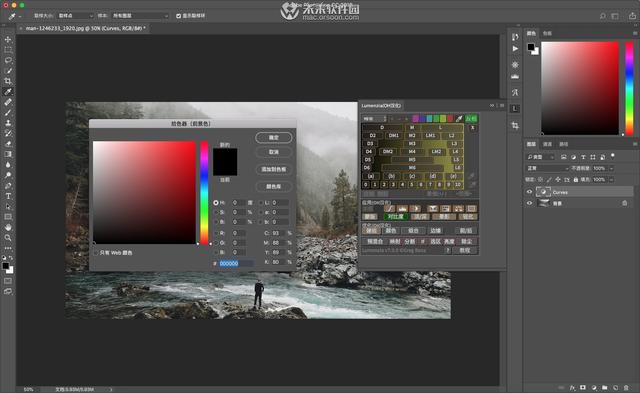
Task: Select the H radio button
Action: pyautogui.click(x=216, y=203)
